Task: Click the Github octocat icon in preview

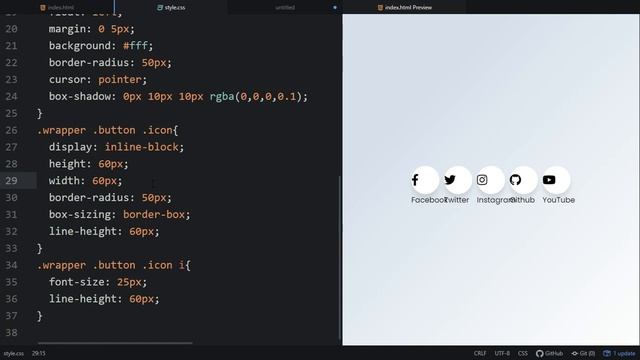Action: point(515,180)
